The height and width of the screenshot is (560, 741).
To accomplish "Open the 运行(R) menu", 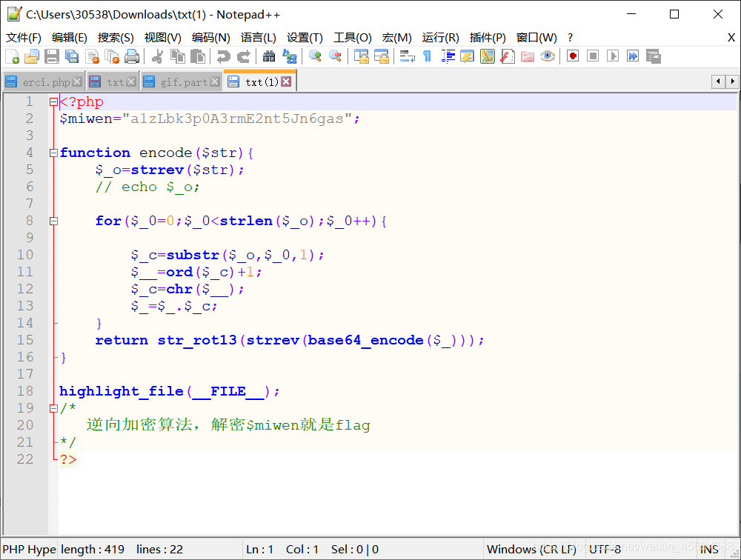I will coord(440,37).
